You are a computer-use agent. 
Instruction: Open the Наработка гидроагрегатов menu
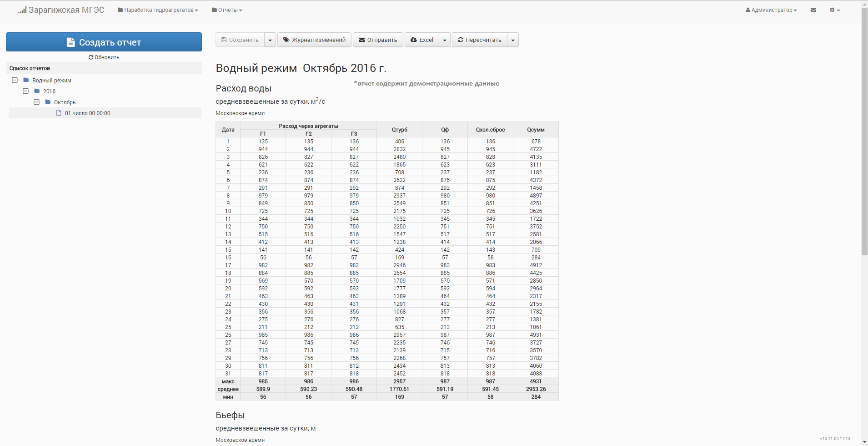point(158,10)
